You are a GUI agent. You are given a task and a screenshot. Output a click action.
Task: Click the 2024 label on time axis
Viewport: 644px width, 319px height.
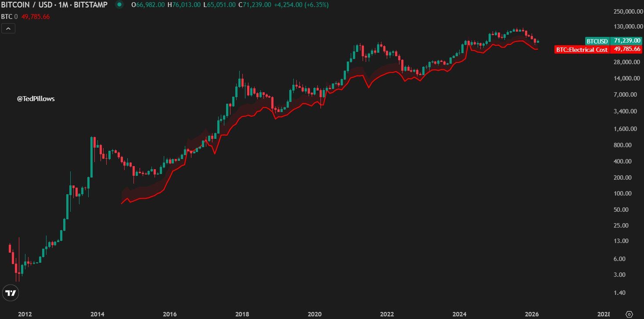click(x=459, y=314)
